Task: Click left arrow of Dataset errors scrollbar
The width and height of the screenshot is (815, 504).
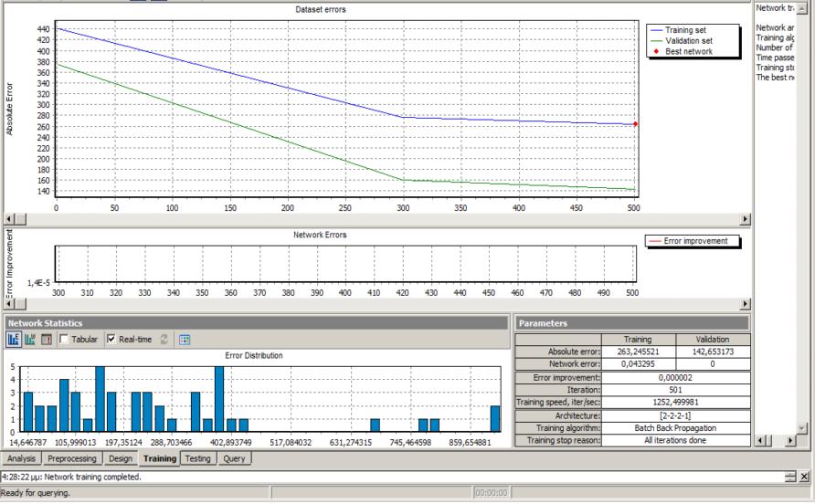Action: (x=9, y=219)
